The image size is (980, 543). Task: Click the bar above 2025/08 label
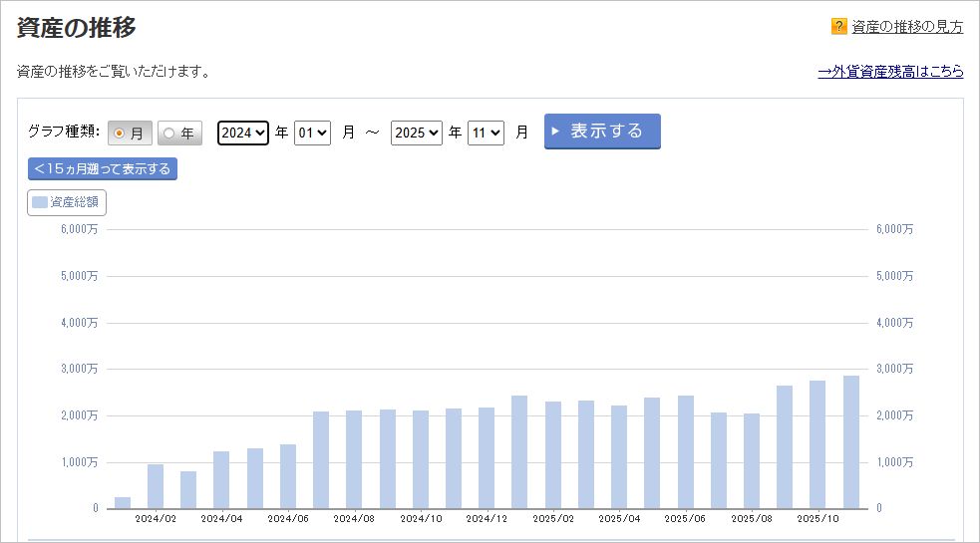click(752, 461)
